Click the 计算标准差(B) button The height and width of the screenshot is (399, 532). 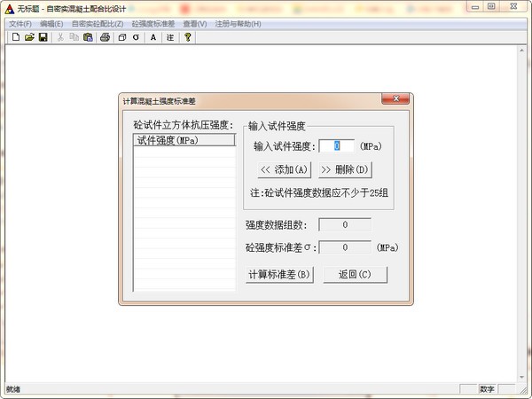[x=279, y=275]
